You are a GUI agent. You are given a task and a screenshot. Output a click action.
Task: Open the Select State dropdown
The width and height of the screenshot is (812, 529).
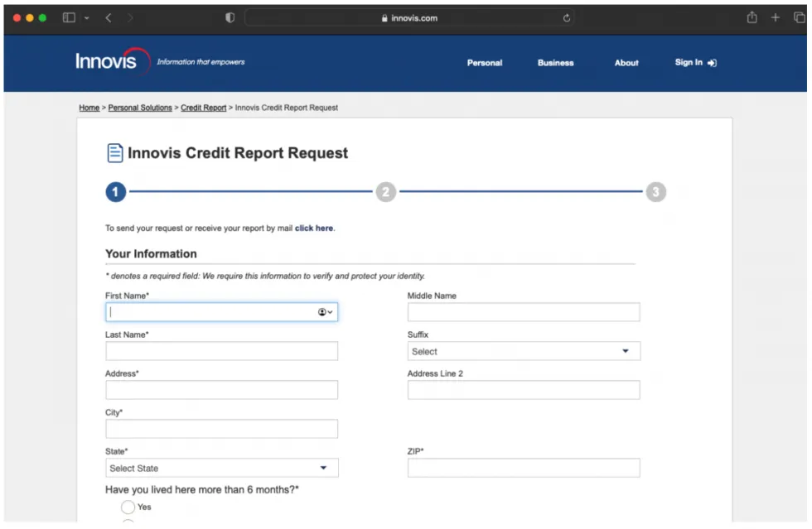pos(221,468)
